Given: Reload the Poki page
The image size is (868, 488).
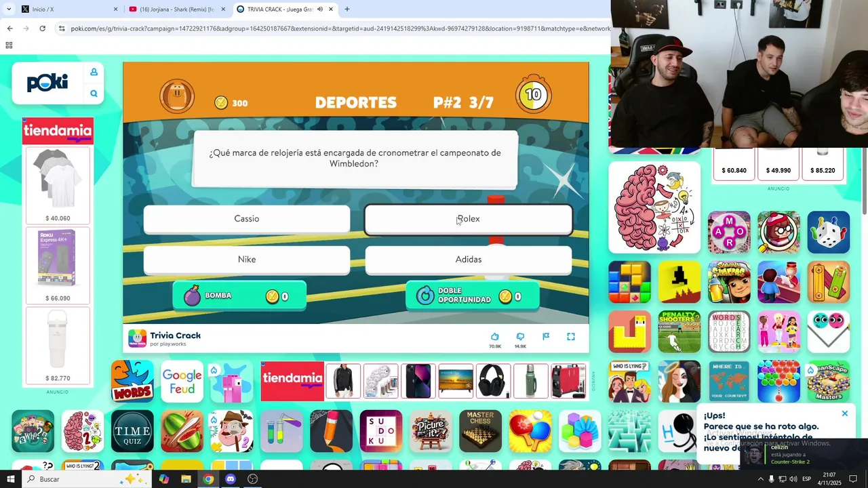Looking at the screenshot, I should click(x=42, y=28).
